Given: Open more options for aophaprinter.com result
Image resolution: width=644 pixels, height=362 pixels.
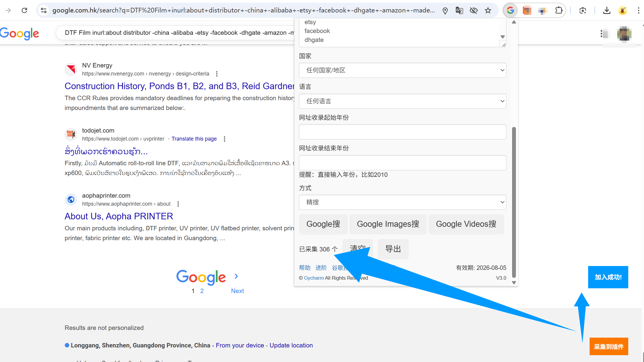Looking at the screenshot, I should tap(178, 204).
